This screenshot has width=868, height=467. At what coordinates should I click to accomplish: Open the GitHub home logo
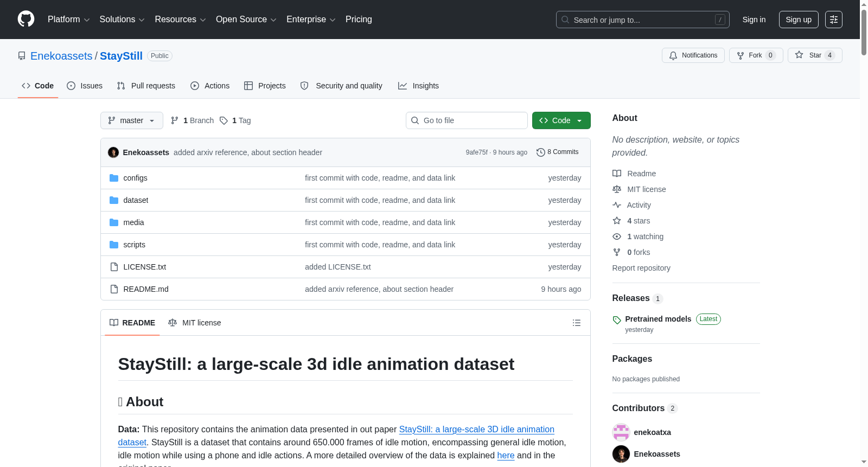pyautogui.click(x=26, y=20)
